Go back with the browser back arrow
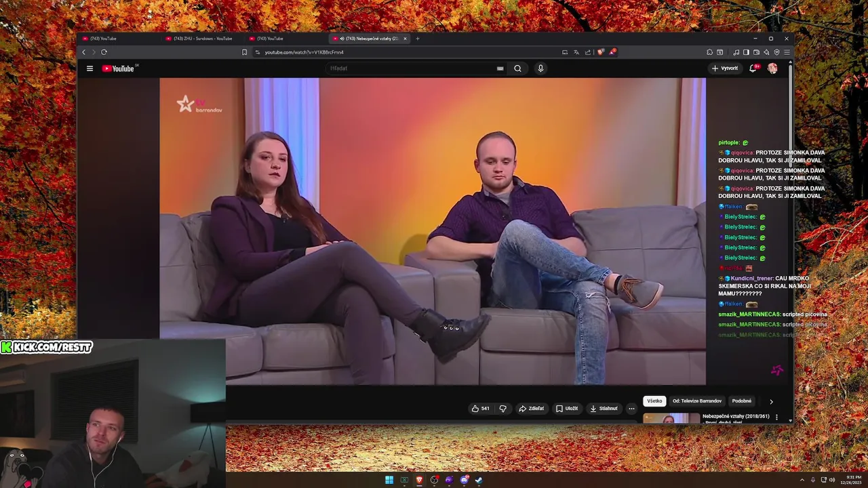The image size is (868, 488). pyautogui.click(x=84, y=52)
